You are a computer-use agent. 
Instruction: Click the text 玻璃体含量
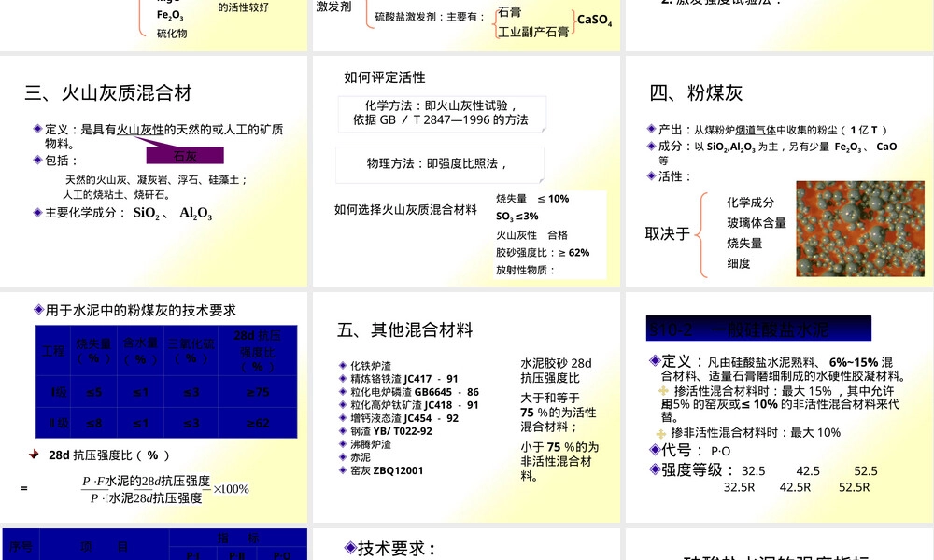pos(757,223)
